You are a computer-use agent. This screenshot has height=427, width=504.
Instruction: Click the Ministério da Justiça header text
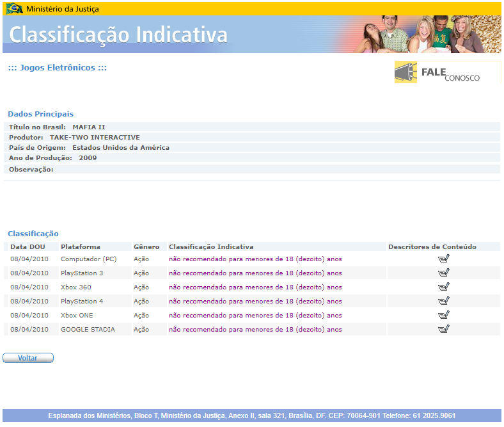[x=62, y=9]
